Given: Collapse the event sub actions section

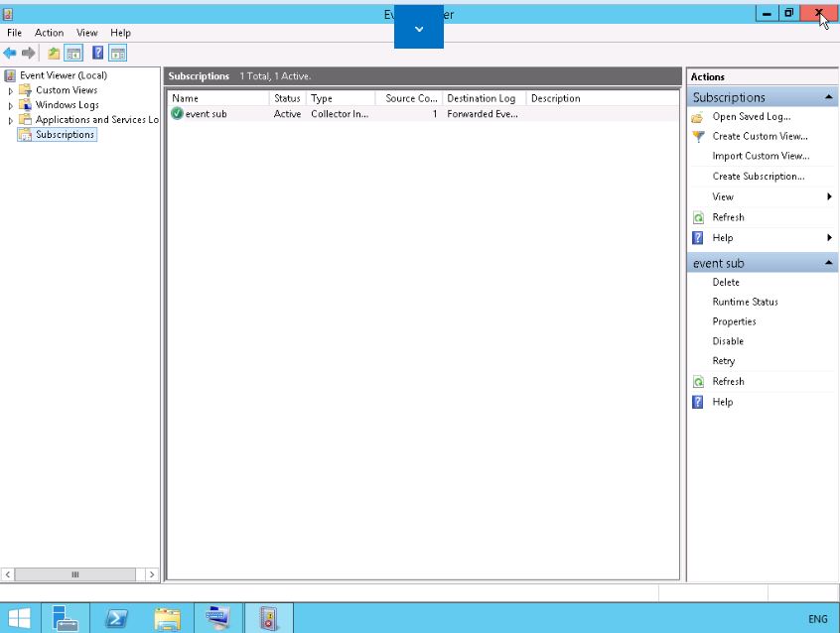Looking at the screenshot, I should (x=828, y=263).
